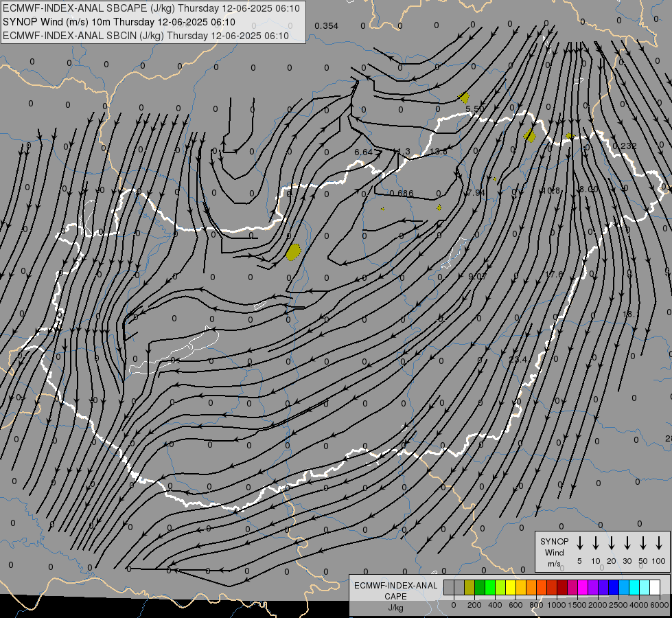Click the 100 m/s wind arrow in legend
This screenshot has width=672, height=618.
(659, 543)
